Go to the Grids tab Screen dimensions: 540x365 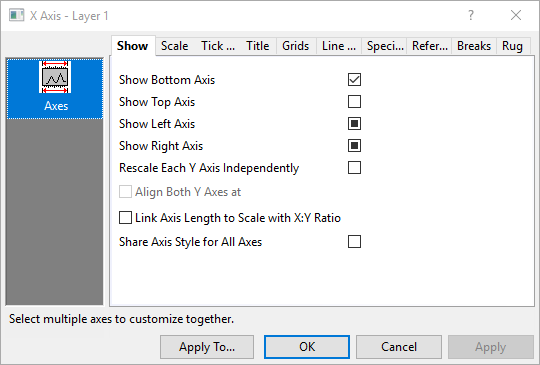pos(296,46)
